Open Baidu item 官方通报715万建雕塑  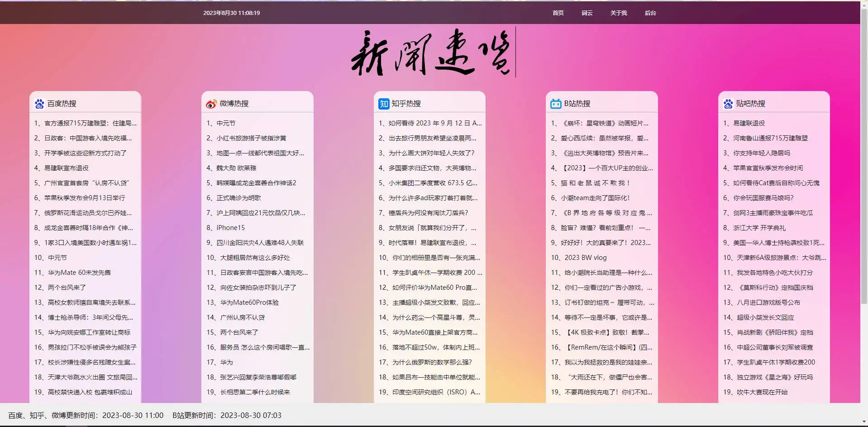pyautogui.click(x=85, y=123)
